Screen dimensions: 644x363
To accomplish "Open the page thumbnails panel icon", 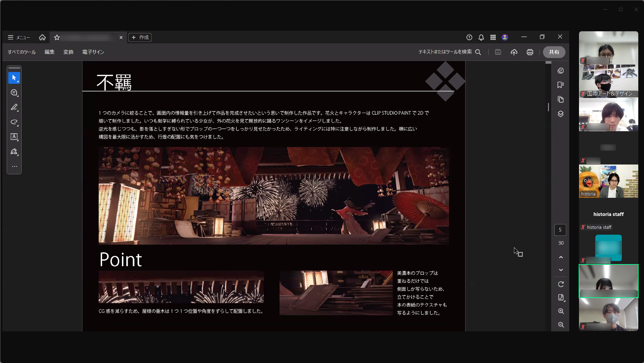I will 560,100.
